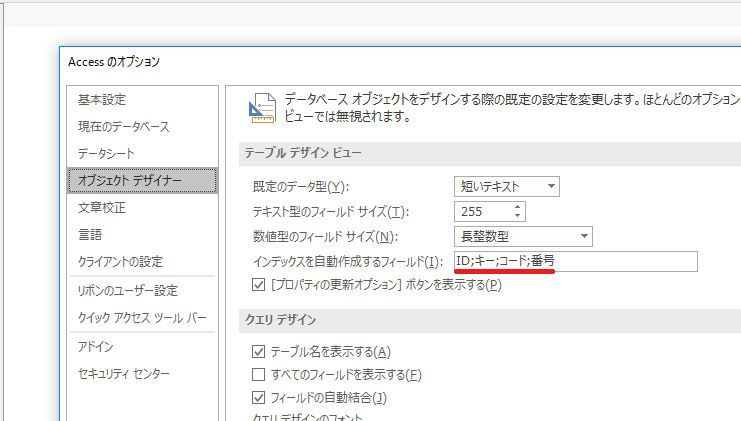Open the データシート options page

coord(106,154)
